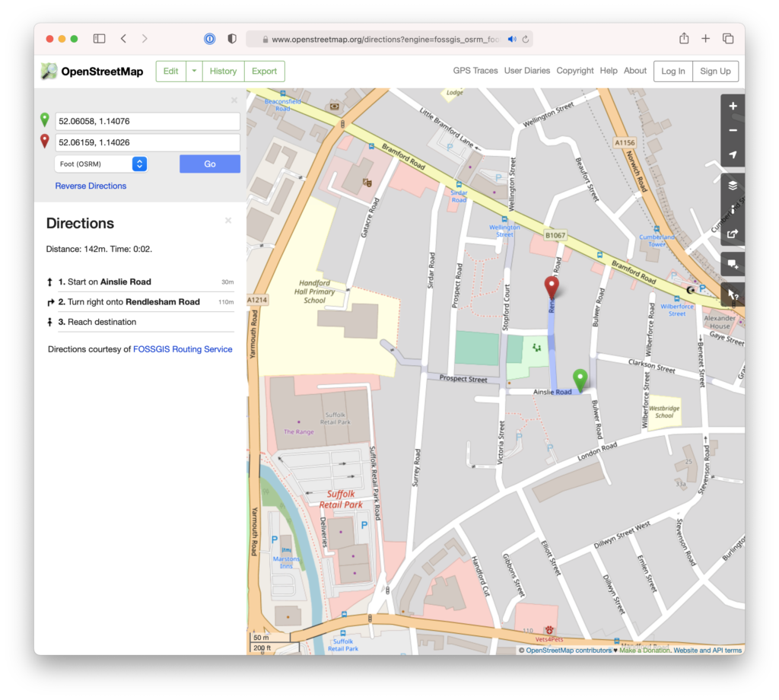Reload the current page
The width and height of the screenshot is (779, 700).
pos(526,40)
